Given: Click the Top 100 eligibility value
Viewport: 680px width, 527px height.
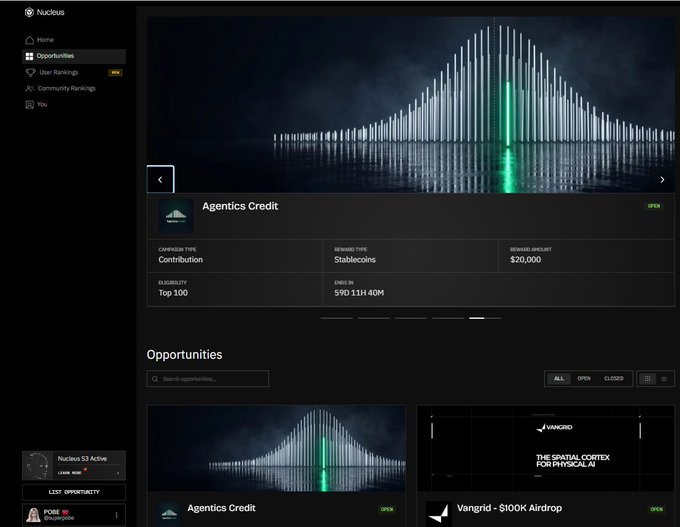Looking at the screenshot, I should coord(173,293).
